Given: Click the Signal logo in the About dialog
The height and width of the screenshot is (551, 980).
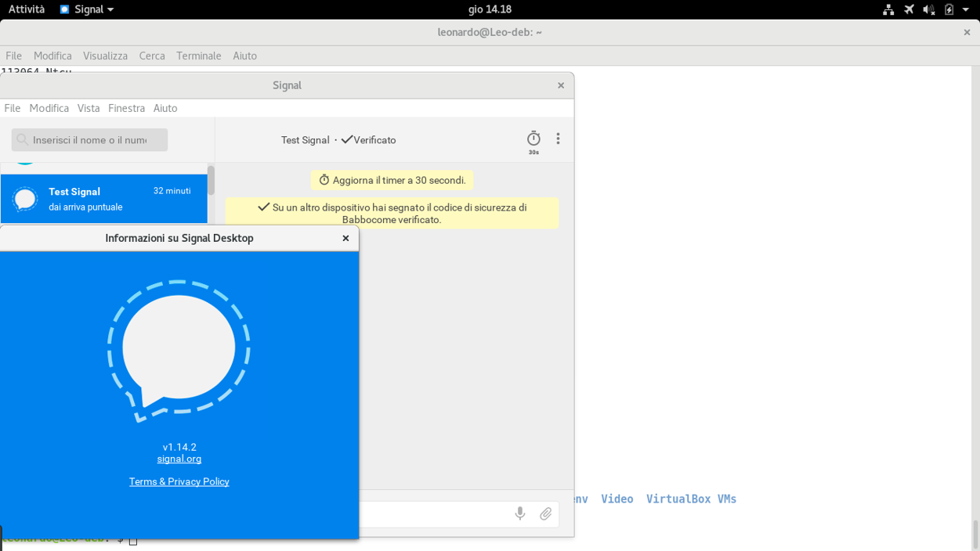Looking at the screenshot, I should (x=179, y=347).
